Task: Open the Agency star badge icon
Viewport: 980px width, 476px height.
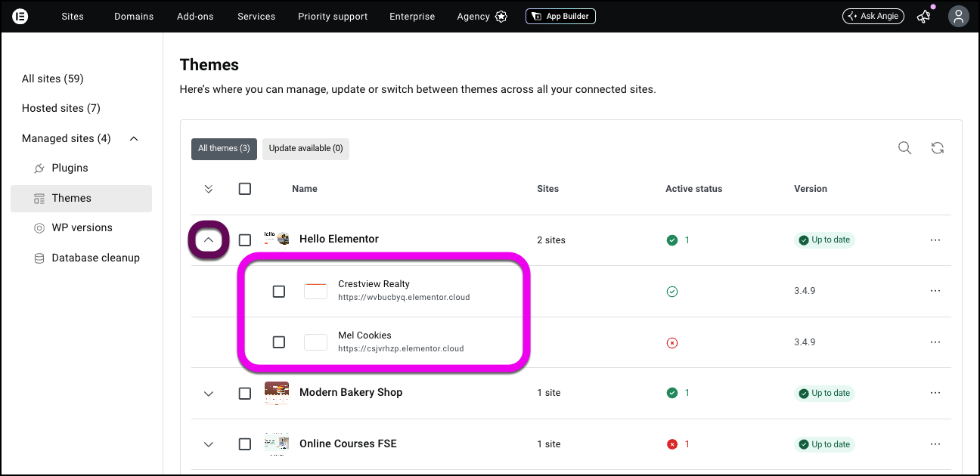Action: pyautogui.click(x=501, y=17)
